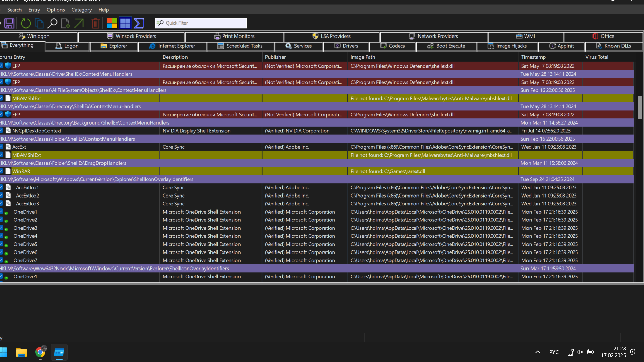Toggle checkbox for first MBAMShlExt entry
This screenshot has width=644, height=362.
click(2, 98)
